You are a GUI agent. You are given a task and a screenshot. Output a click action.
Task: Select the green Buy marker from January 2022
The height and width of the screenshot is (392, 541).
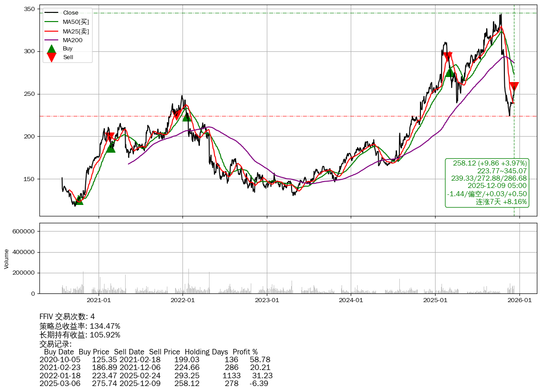pos(187,117)
